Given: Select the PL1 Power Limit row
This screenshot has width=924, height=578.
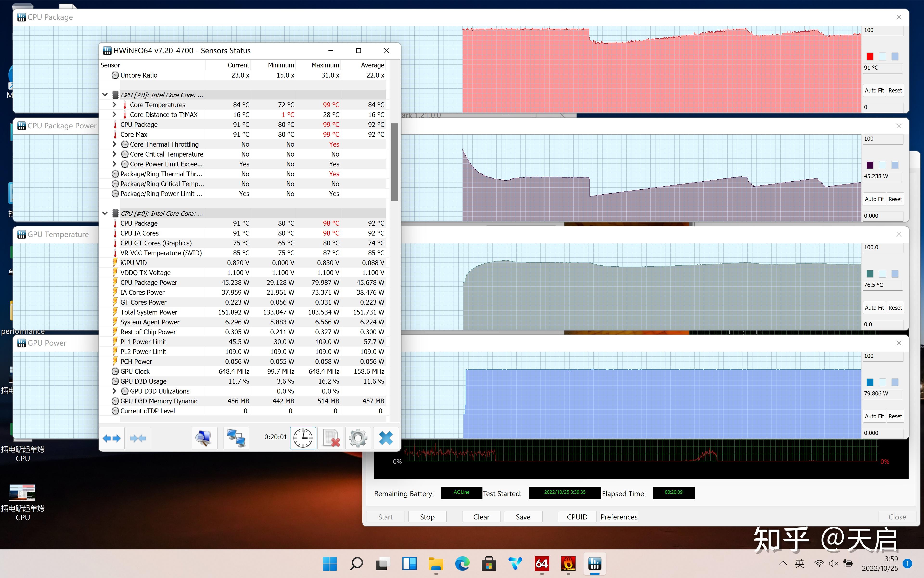Looking at the screenshot, I should 243,341.
